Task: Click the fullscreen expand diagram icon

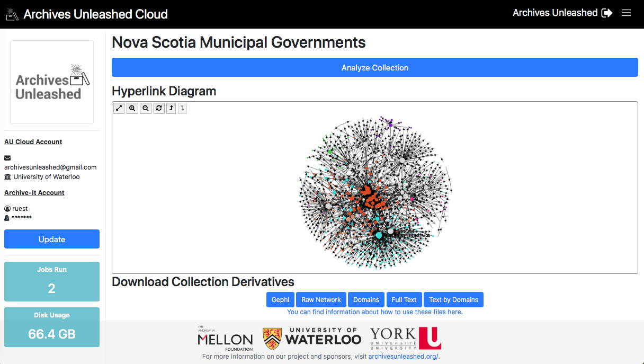Action: click(119, 108)
